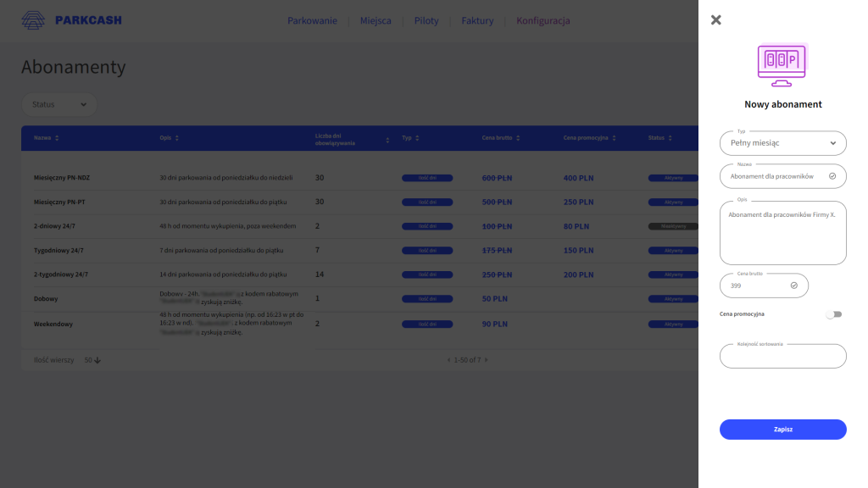Enable the Cena promocyjna toggle
This screenshot has width=868, height=488.
pos(835,314)
